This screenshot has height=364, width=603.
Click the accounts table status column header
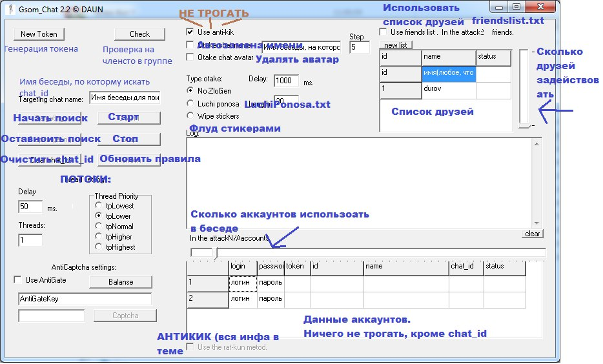[x=505, y=268]
